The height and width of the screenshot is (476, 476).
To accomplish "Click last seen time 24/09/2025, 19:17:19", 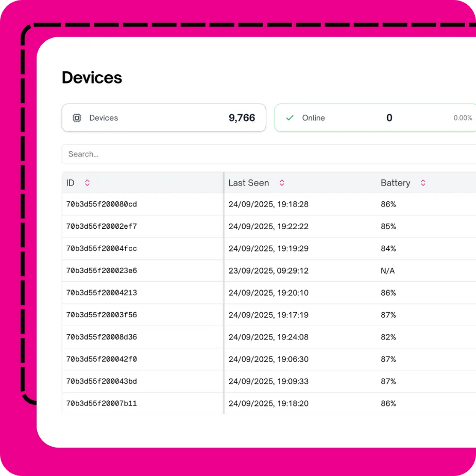I will click(x=268, y=315).
